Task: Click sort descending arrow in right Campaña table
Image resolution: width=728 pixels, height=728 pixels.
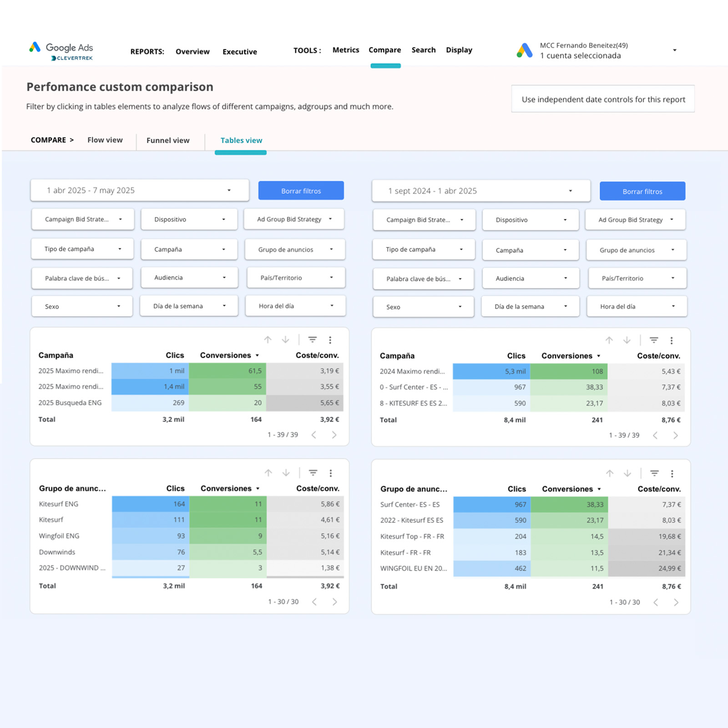Action: 627,340
